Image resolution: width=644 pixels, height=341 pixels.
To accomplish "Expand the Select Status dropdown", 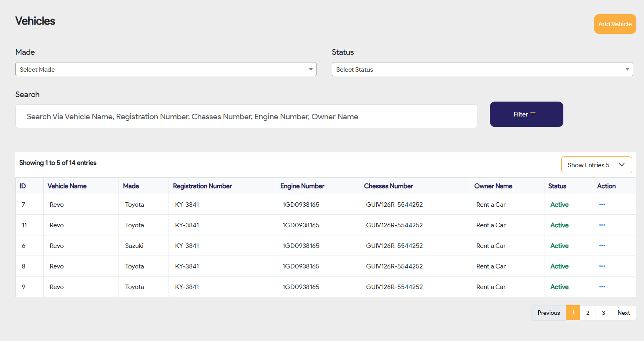I will click(x=482, y=69).
